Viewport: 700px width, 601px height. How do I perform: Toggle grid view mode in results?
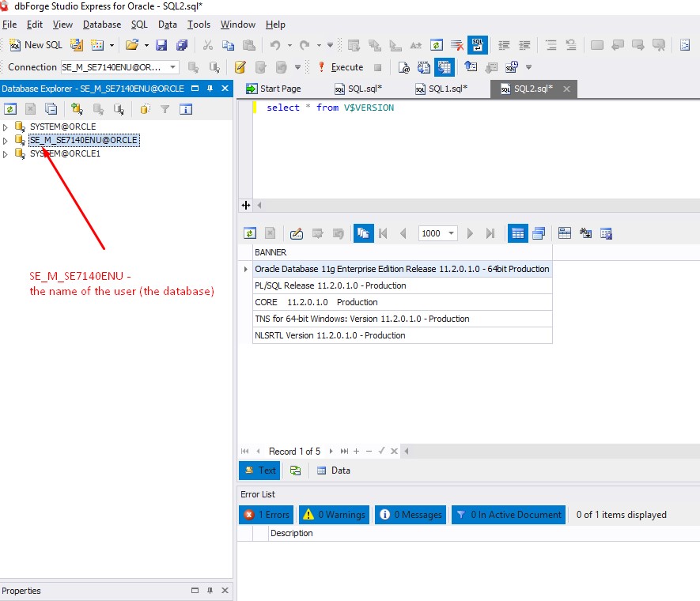point(518,233)
